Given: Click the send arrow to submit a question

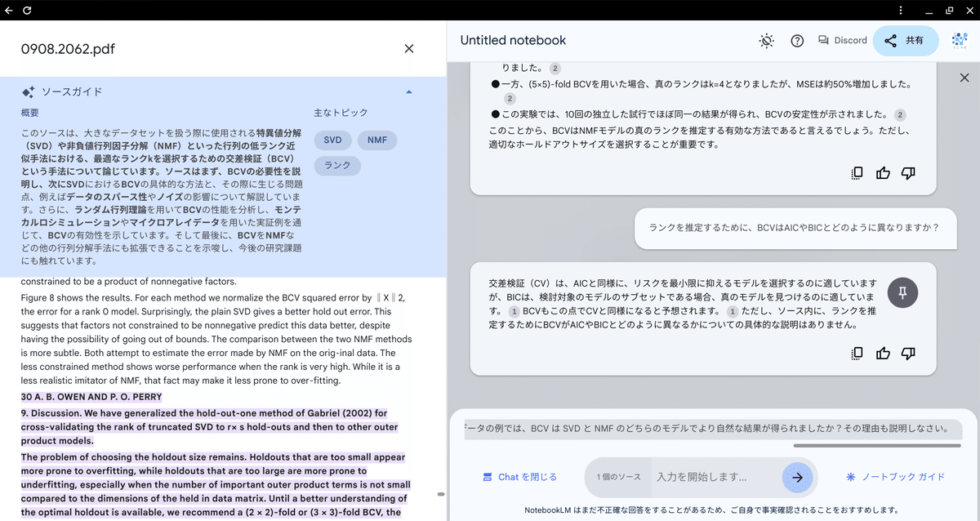Looking at the screenshot, I should (798, 477).
